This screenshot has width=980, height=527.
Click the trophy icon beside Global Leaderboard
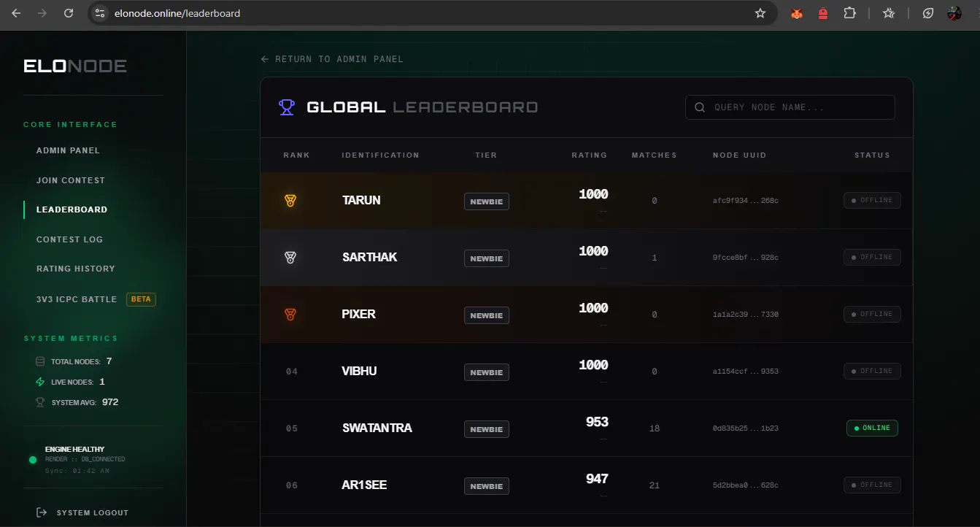pos(287,107)
